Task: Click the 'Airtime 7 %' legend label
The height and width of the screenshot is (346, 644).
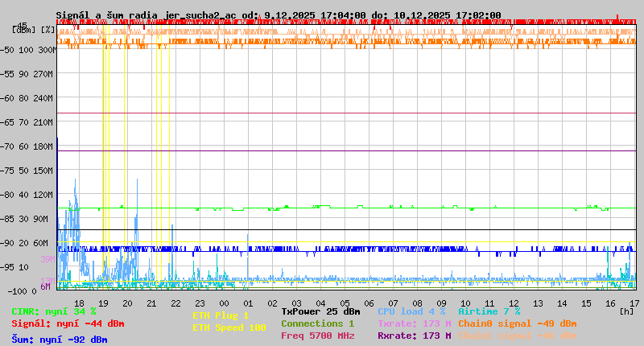Action: pyautogui.click(x=489, y=311)
